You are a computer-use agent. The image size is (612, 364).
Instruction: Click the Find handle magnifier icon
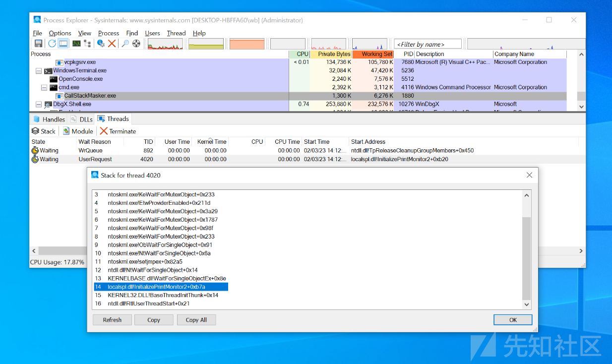coord(125,44)
